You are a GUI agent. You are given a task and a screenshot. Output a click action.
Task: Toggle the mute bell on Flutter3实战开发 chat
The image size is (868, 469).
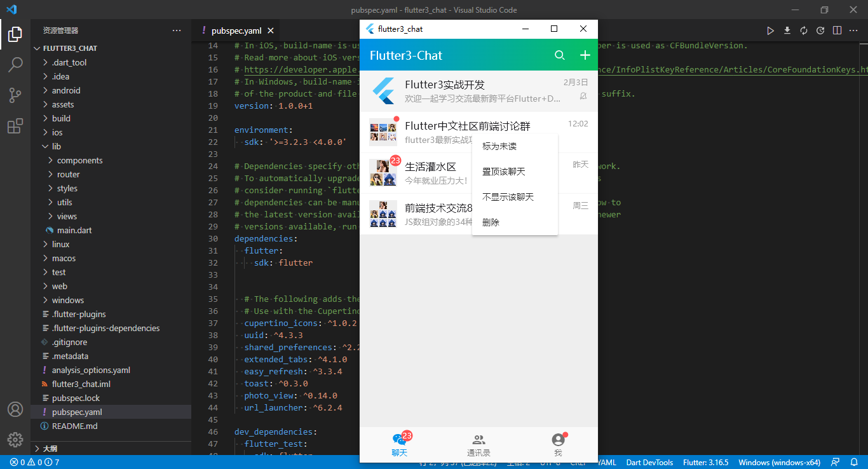(x=583, y=96)
